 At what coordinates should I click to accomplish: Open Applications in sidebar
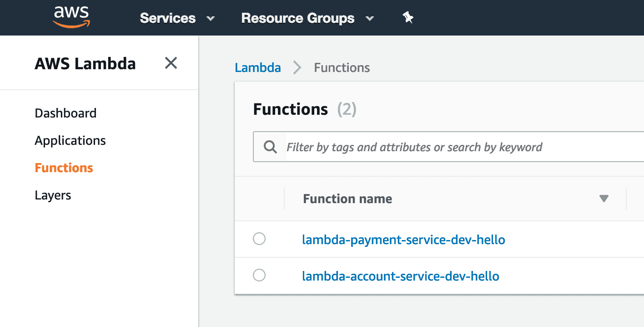coord(70,140)
